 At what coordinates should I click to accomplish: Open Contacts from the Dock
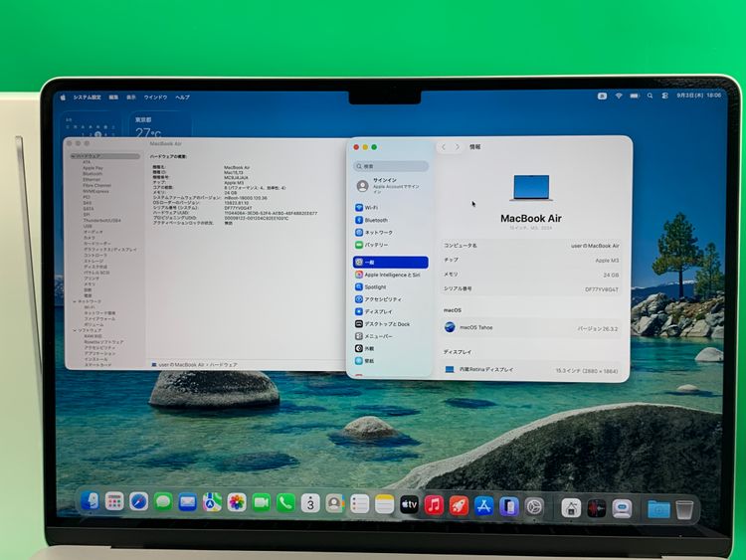point(335,504)
